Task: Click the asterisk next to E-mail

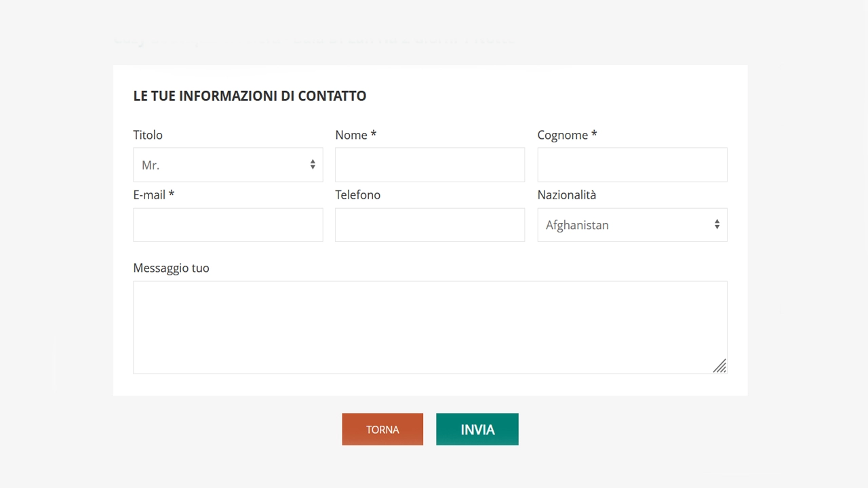Action: (172, 195)
